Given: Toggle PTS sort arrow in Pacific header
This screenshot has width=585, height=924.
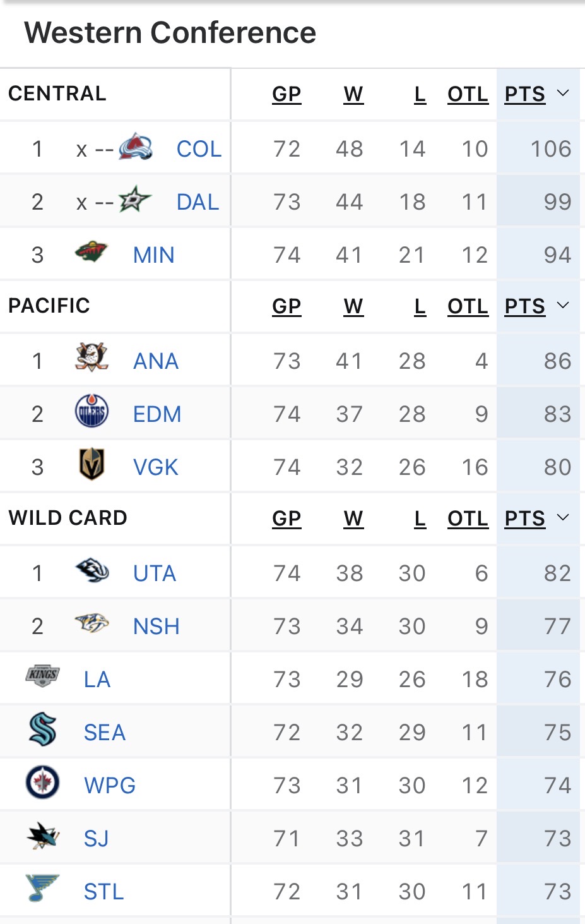Looking at the screenshot, I should pos(563,306).
